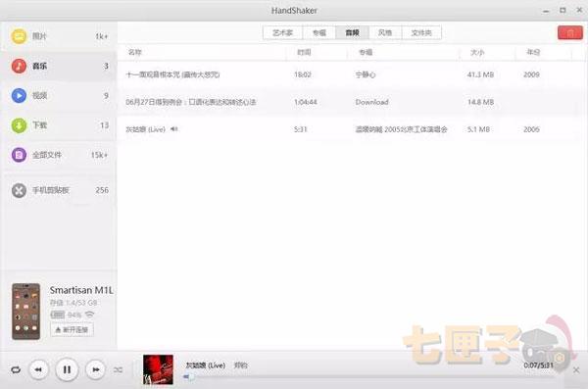This screenshot has height=389, width=588.
Task: Open the gray 手机剪贴板 clipboard icon
Action: pyautogui.click(x=19, y=190)
